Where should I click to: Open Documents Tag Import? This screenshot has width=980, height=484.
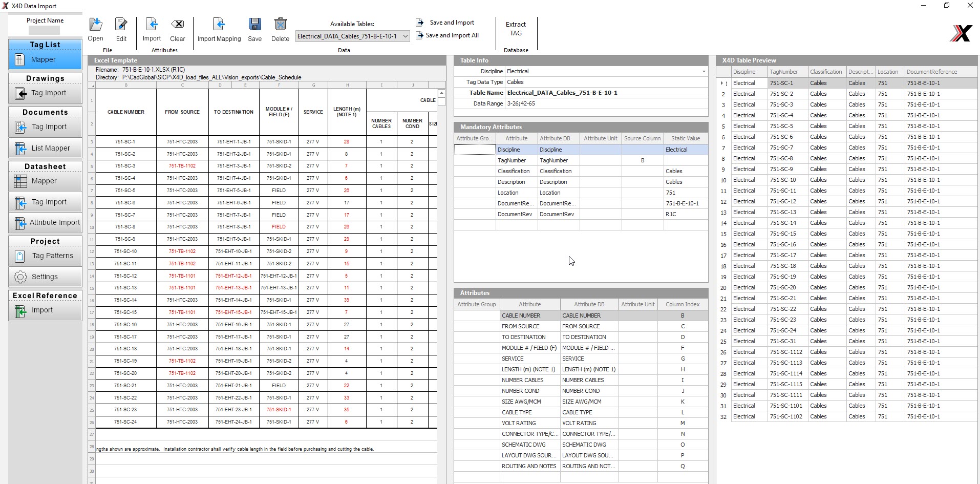(x=45, y=127)
